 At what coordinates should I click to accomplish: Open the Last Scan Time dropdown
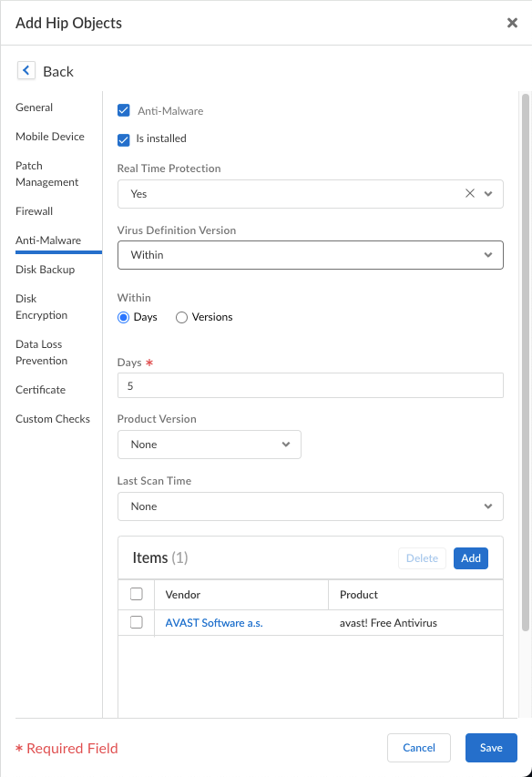tap(310, 506)
